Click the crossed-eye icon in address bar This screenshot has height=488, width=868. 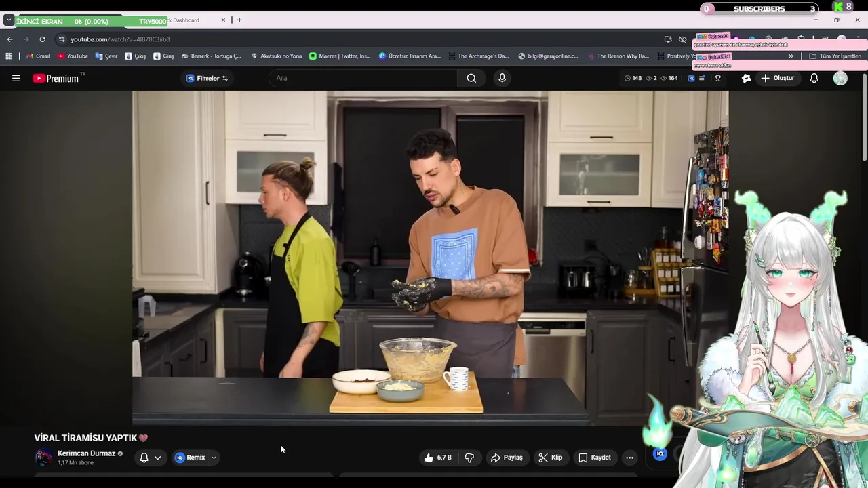683,39
